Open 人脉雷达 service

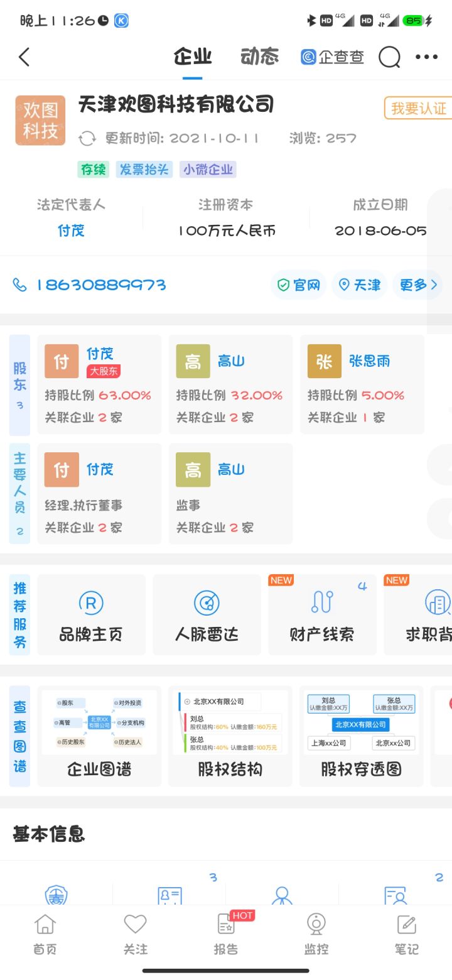coord(207,614)
